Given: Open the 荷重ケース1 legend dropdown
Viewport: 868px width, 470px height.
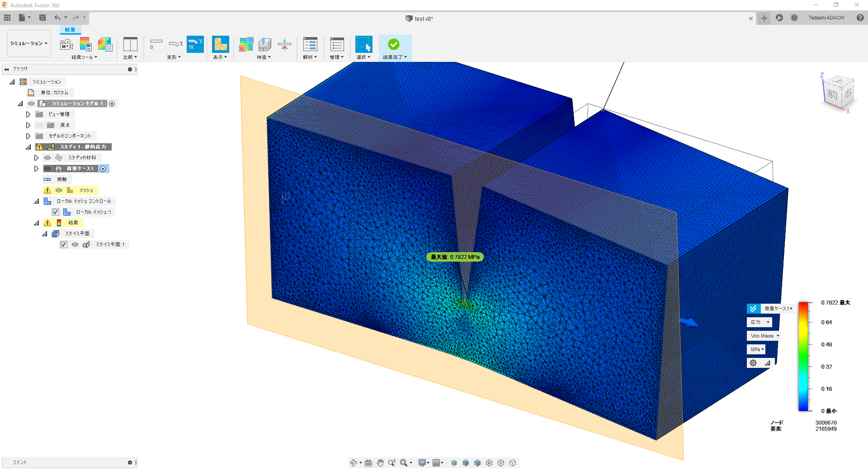Looking at the screenshot, I should [x=778, y=309].
